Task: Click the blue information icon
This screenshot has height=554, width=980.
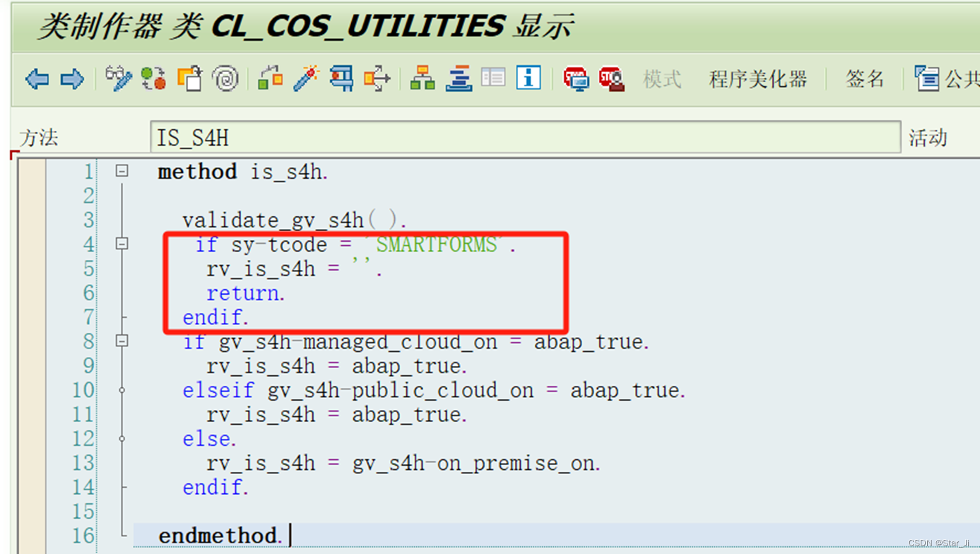Action: (527, 78)
